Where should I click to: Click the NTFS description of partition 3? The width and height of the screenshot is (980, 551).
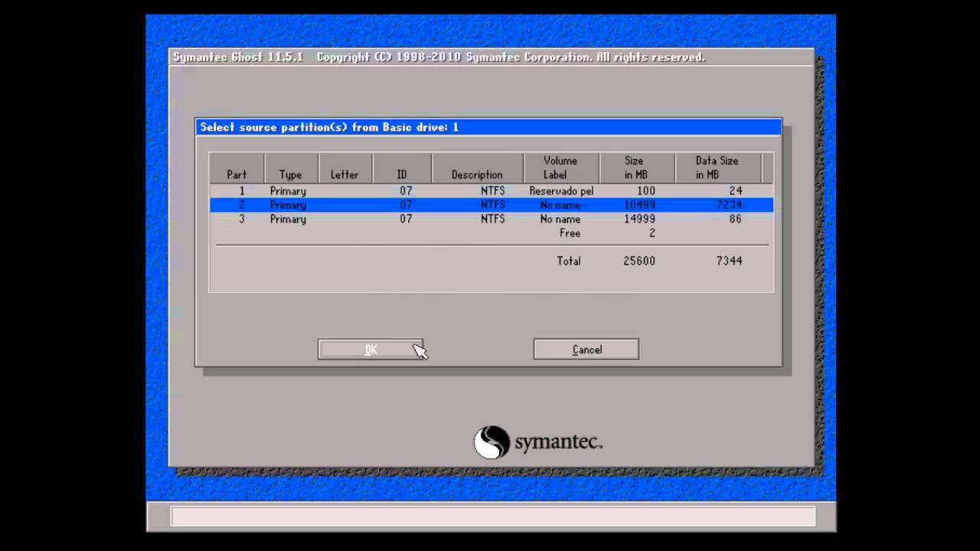pos(493,219)
